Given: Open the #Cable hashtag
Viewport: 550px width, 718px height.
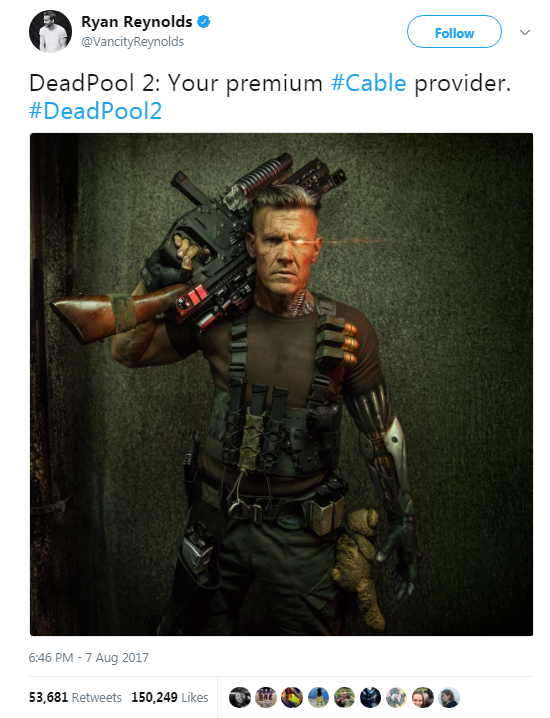Looking at the screenshot, I should pos(369,83).
